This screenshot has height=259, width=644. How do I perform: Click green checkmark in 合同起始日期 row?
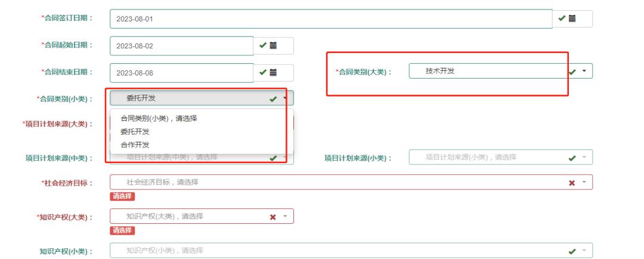pyautogui.click(x=263, y=45)
